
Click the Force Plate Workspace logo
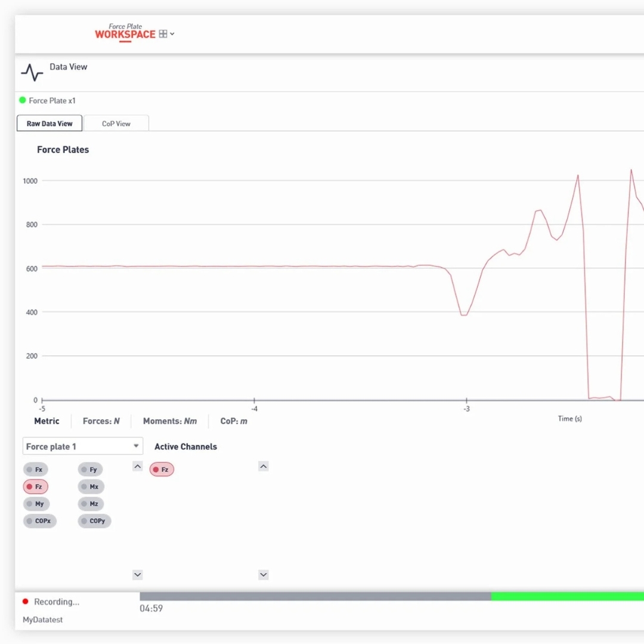[x=125, y=33]
